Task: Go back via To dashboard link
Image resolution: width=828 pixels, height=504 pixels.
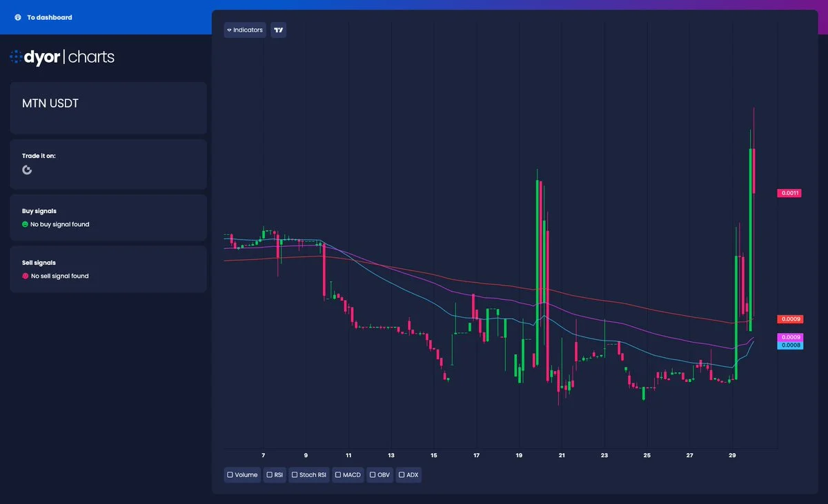Action: click(x=50, y=17)
